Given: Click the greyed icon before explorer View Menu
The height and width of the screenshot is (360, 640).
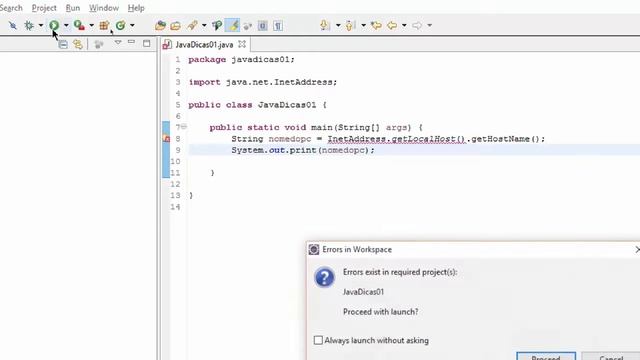Looking at the screenshot, I should tap(98, 44).
